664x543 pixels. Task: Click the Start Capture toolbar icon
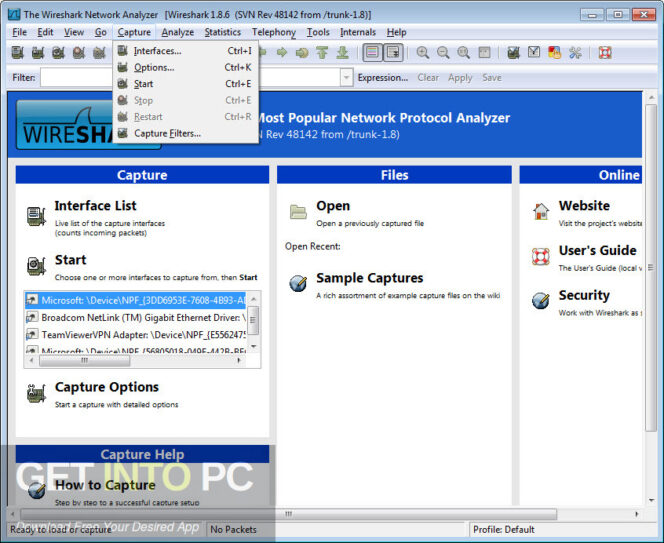coord(58,53)
